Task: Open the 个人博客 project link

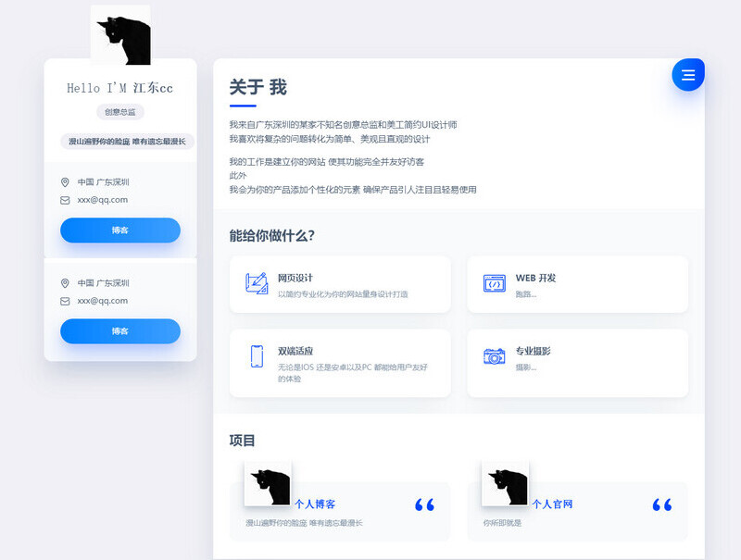Action: [315, 504]
